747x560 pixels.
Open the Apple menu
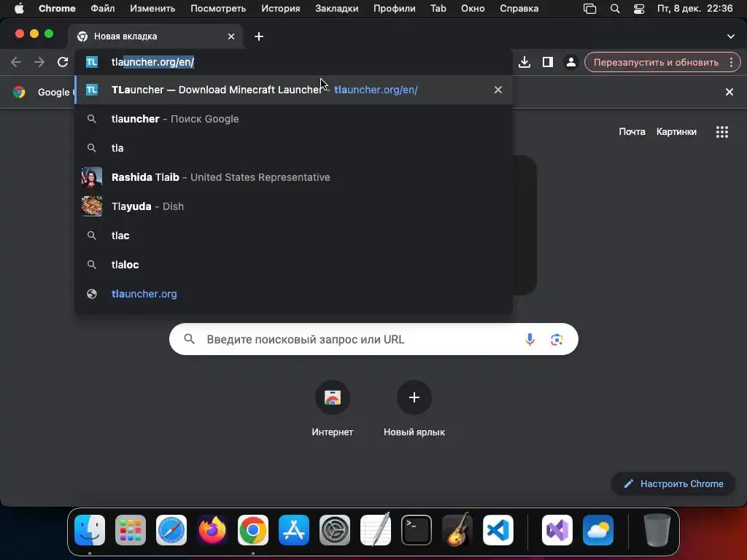(19, 8)
